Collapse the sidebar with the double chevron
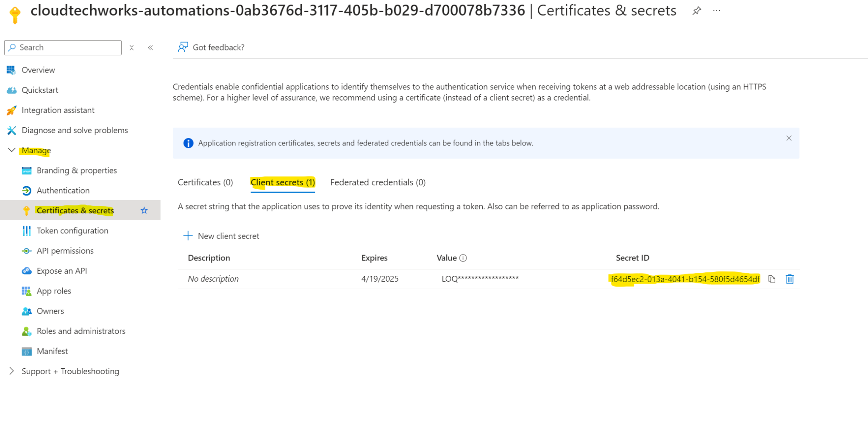The image size is (868, 431). (x=150, y=48)
